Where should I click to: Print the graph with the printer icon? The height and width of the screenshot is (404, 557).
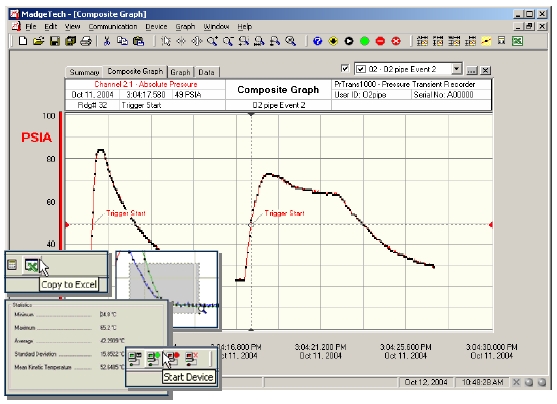(x=86, y=41)
